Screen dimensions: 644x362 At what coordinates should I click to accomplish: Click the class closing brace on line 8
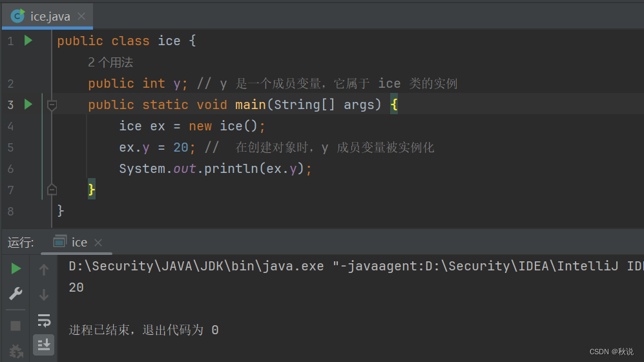[x=60, y=210]
